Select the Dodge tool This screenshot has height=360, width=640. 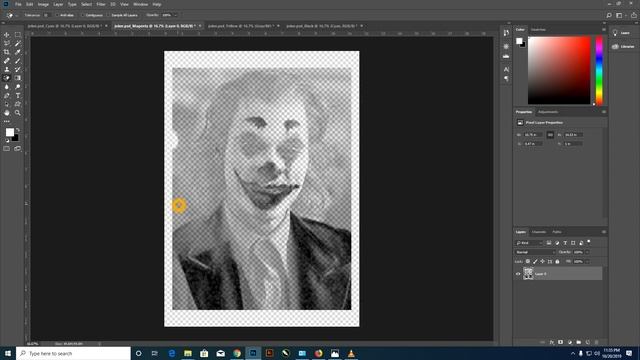coord(18,87)
